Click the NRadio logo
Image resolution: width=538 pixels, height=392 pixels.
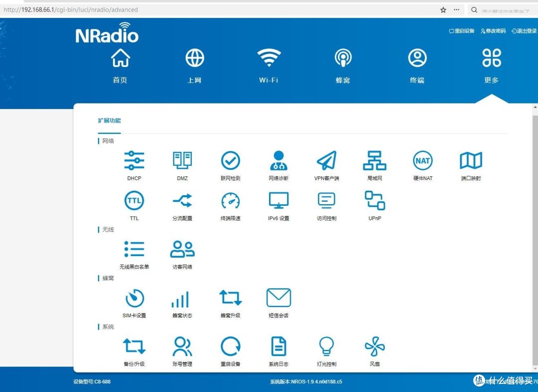(107, 33)
